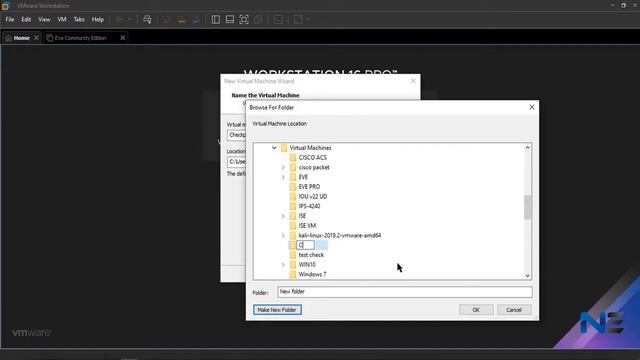640x360 pixels.
Task: Click the green Power On play icon
Action: [119, 20]
